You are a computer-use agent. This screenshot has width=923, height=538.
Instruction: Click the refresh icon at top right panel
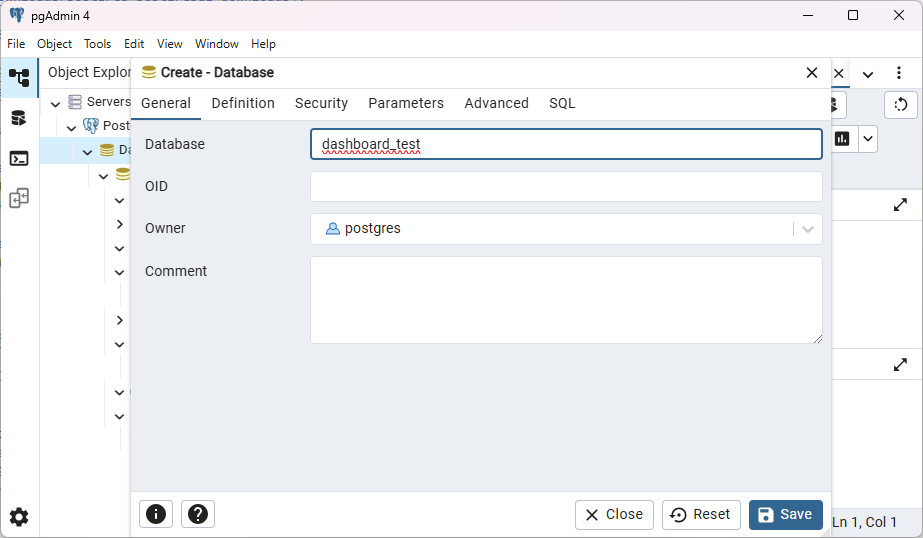(x=901, y=105)
